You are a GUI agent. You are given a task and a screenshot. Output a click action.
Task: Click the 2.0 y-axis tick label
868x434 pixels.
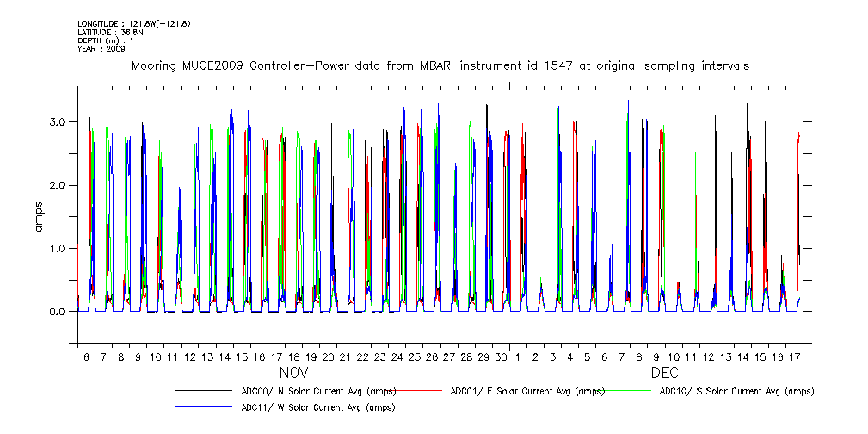[x=58, y=185]
